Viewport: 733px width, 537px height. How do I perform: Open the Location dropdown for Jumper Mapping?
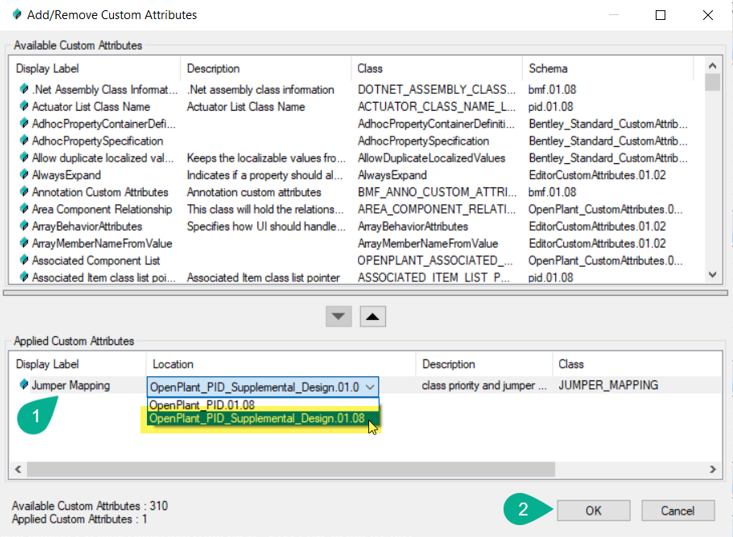(x=371, y=386)
